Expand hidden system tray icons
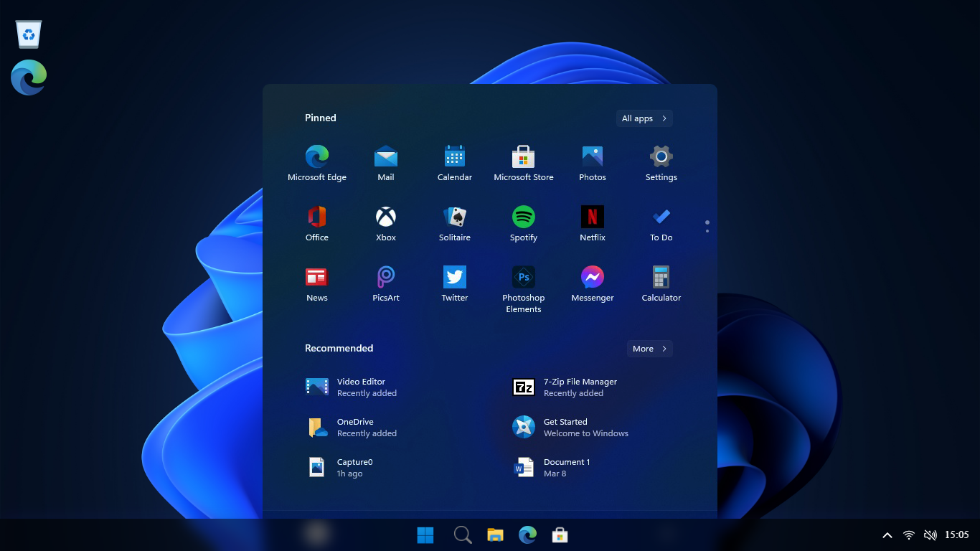This screenshot has width=980, height=551. pos(887,535)
